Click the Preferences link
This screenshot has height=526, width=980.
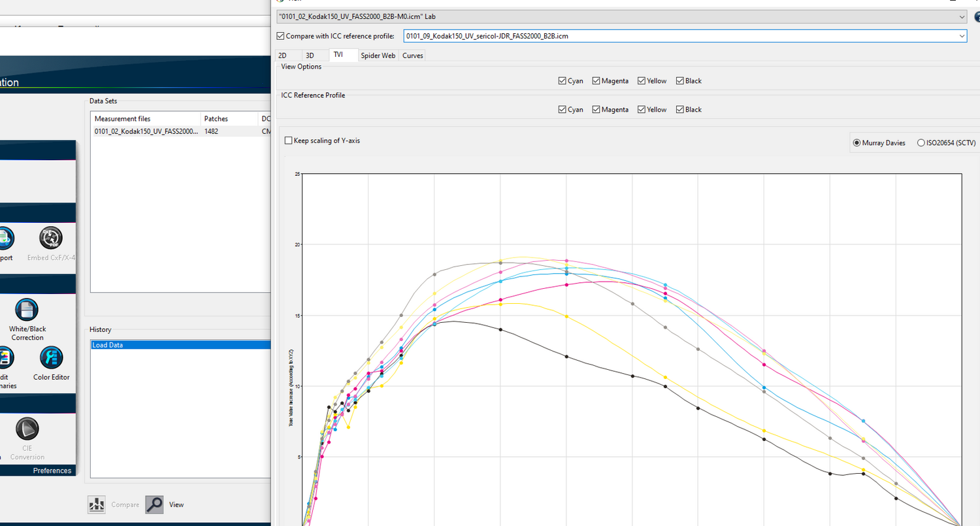52,470
